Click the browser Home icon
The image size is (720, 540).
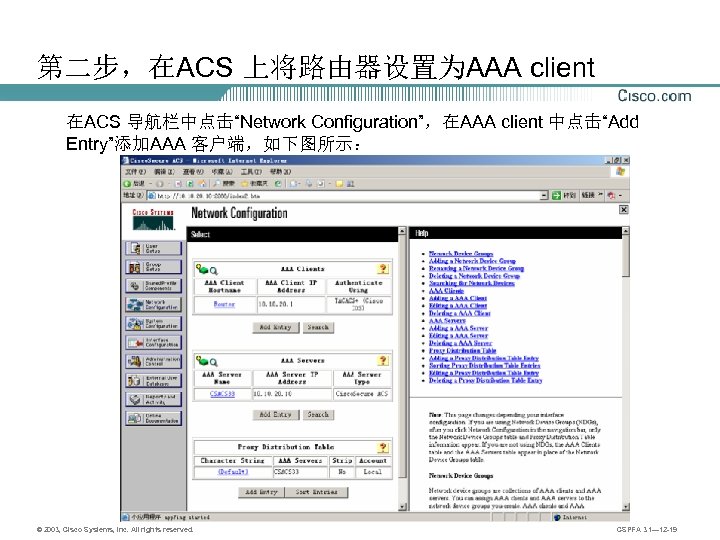(201, 184)
